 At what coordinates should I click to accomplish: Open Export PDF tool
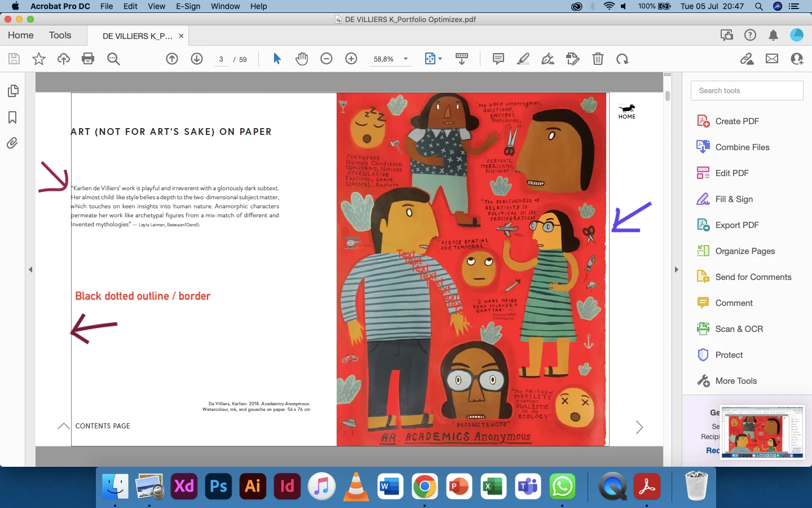(737, 225)
